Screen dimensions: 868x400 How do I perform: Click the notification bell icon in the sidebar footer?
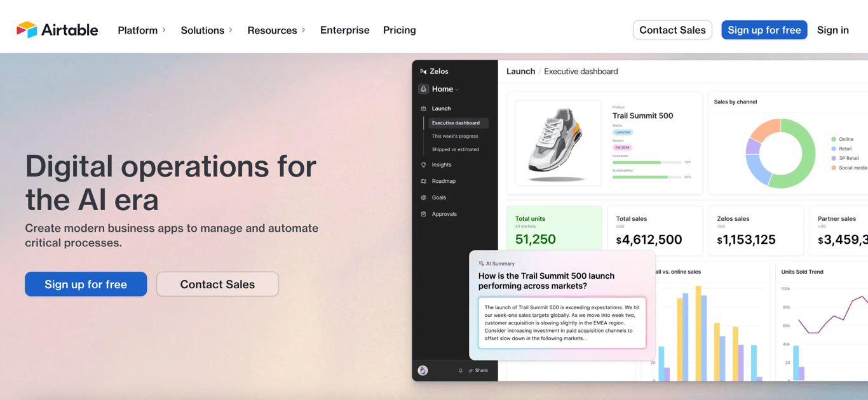coord(461,371)
